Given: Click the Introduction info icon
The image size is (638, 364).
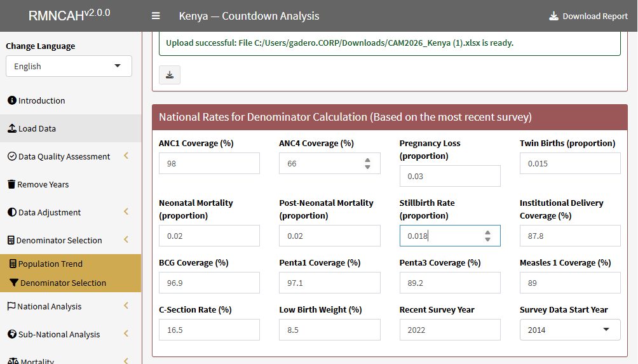Looking at the screenshot, I should (12, 100).
